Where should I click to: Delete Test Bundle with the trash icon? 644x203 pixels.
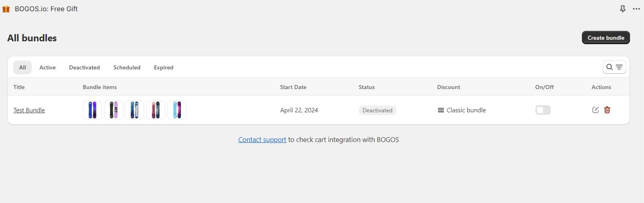pyautogui.click(x=607, y=110)
